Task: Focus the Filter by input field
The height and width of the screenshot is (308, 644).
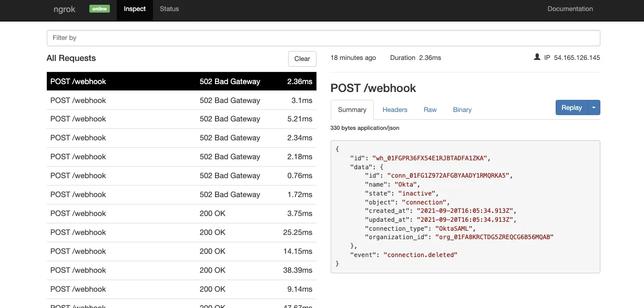Action: tap(323, 38)
